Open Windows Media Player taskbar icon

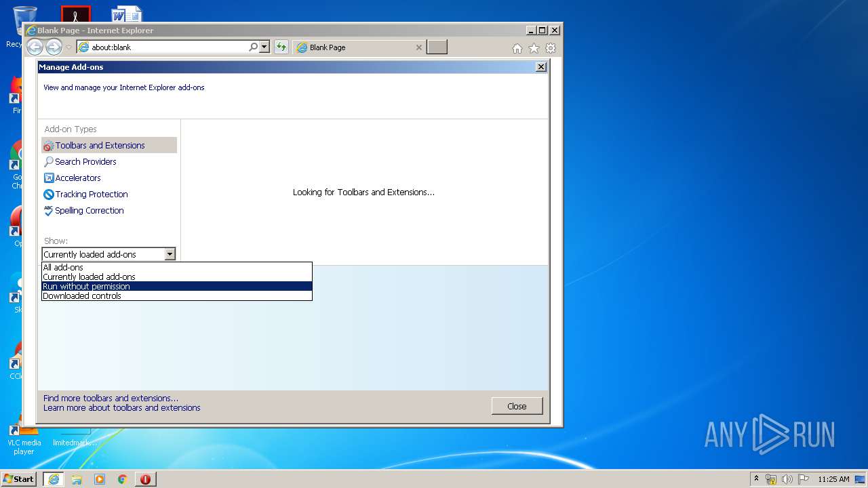click(x=100, y=479)
